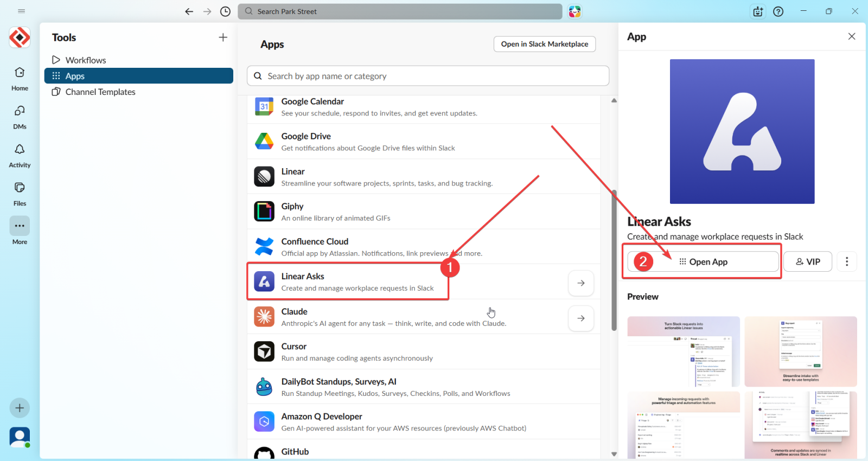Click the create new plus button in sidebar

[20, 408]
